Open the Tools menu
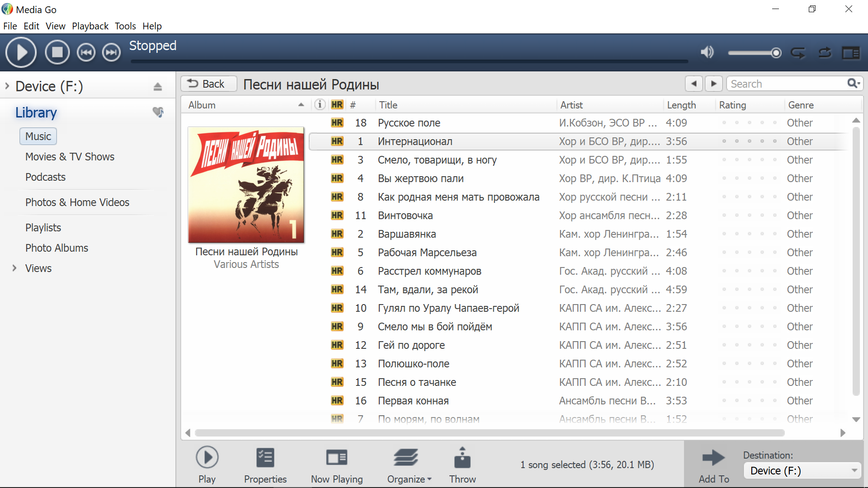Image resolution: width=868 pixels, height=488 pixels. pos(125,26)
